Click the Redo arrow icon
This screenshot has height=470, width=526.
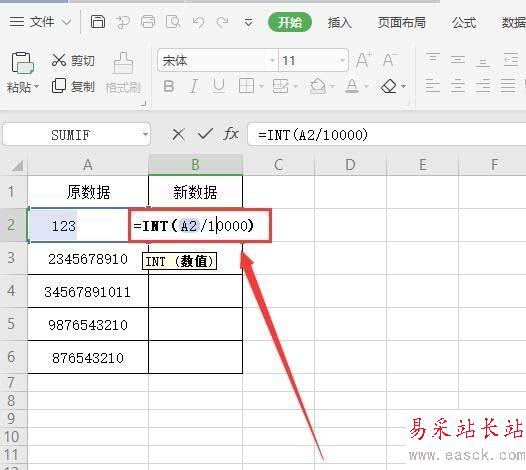click(222, 22)
